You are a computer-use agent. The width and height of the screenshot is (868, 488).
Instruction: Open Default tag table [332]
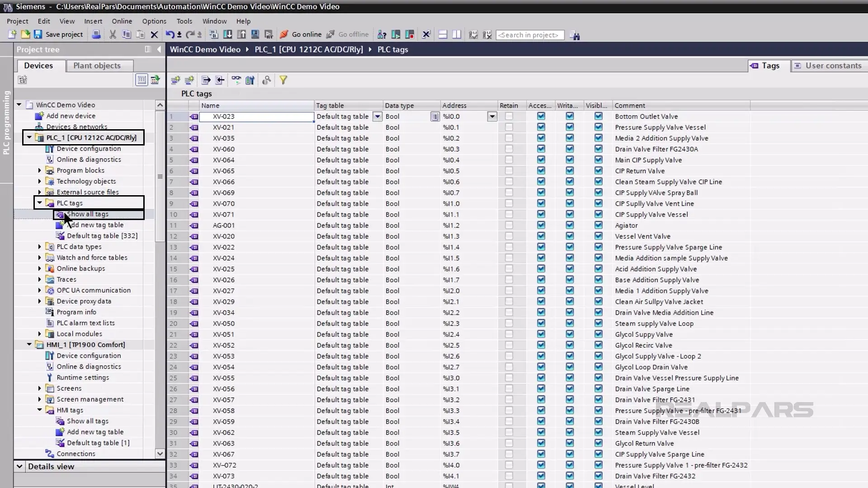pos(102,235)
